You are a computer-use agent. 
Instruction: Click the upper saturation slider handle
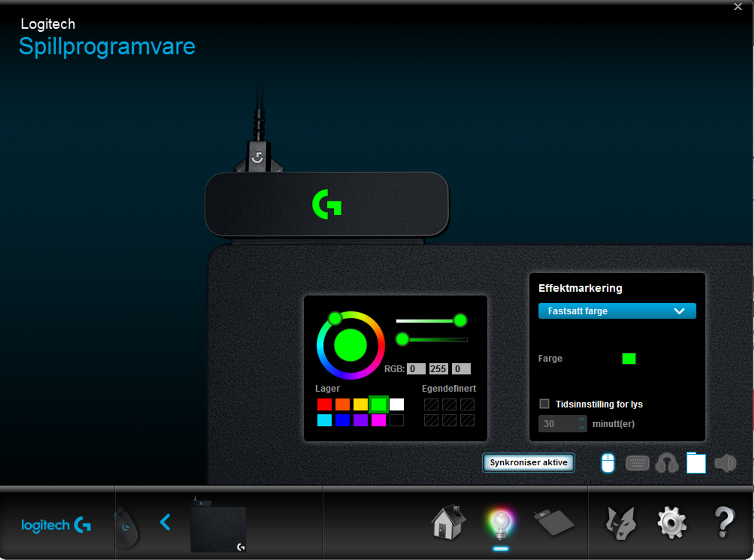(460, 321)
